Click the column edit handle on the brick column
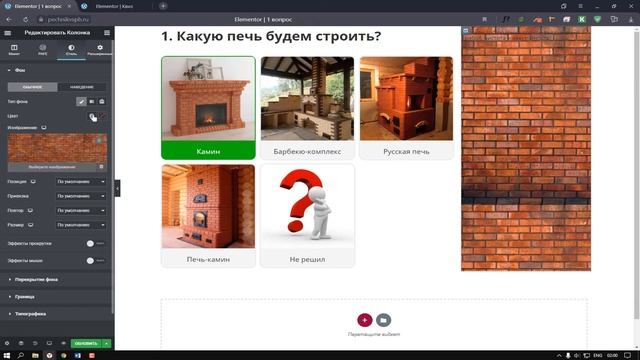Viewport: 640px width, 360px height. 466,30
